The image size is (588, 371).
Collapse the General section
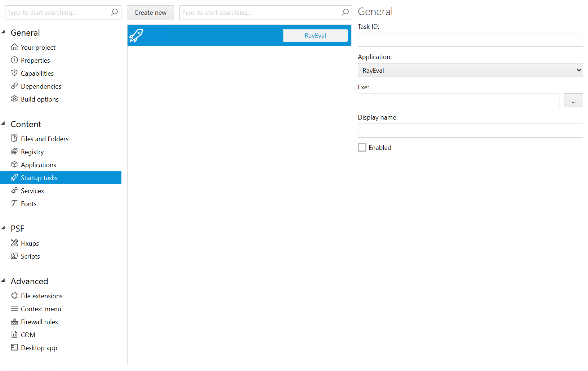4,31
